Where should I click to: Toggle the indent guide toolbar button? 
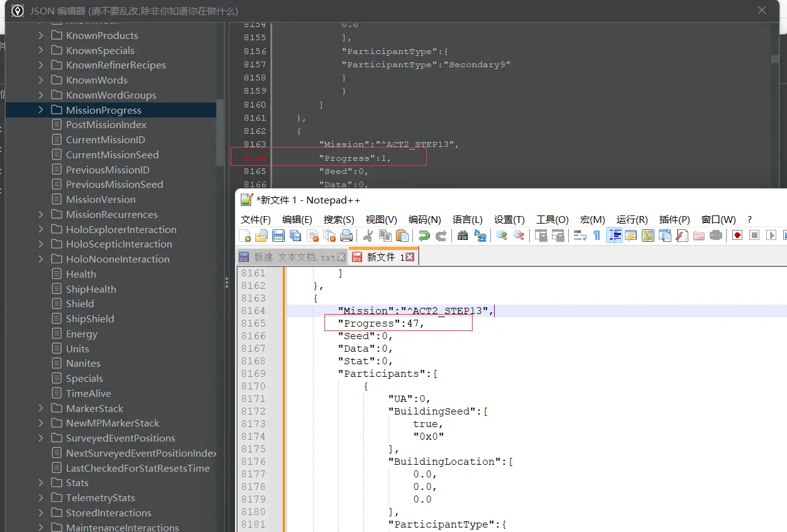point(615,236)
